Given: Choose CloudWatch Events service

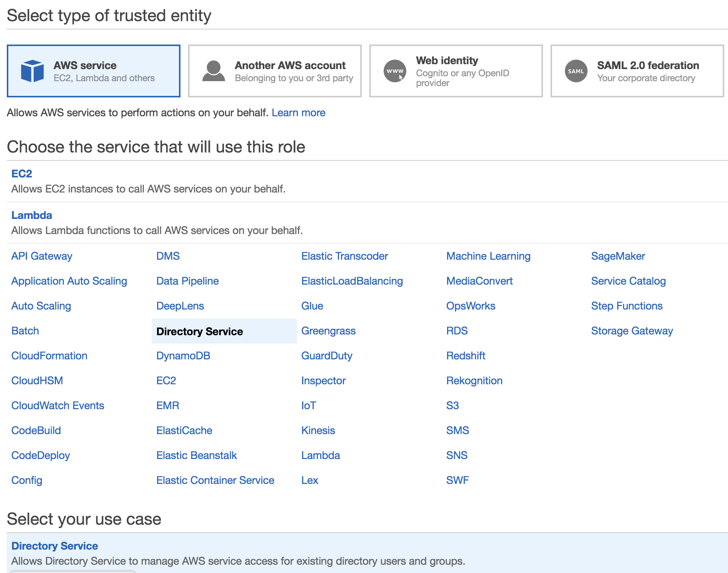Looking at the screenshot, I should point(58,406).
